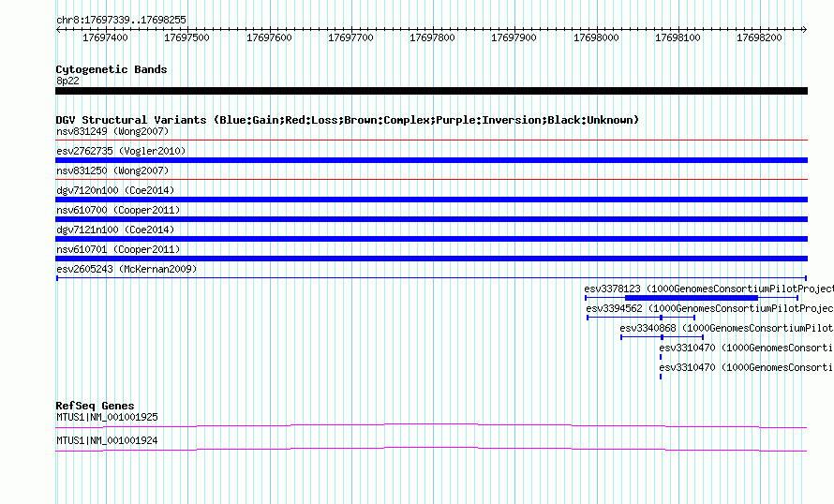Click the blue bar under dgv7120n100
834x504 pixels.
tap(431, 200)
